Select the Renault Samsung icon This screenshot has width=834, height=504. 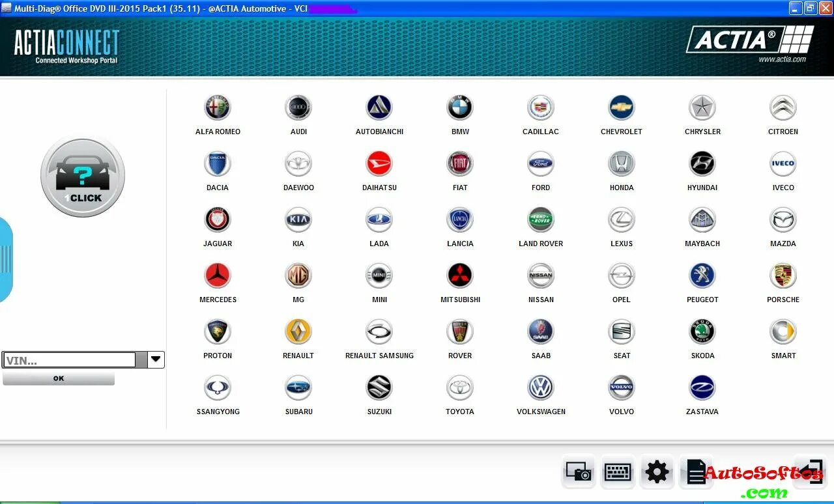coord(379,331)
